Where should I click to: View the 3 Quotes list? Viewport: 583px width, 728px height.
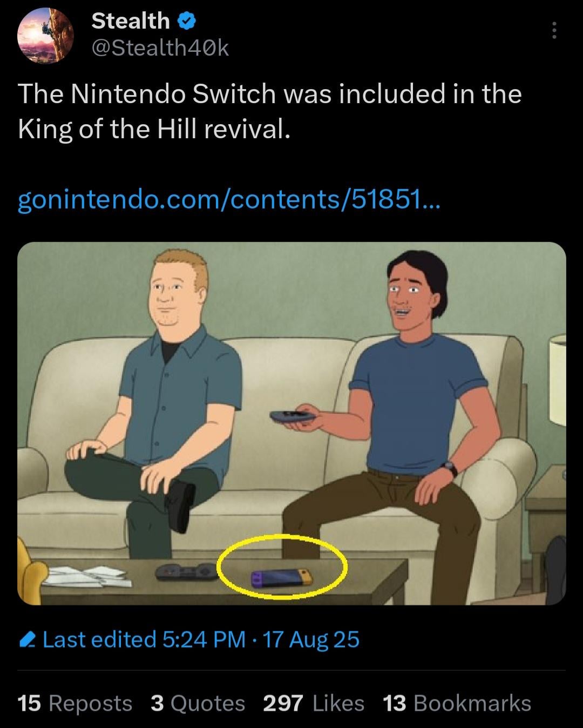pyautogui.click(x=198, y=703)
